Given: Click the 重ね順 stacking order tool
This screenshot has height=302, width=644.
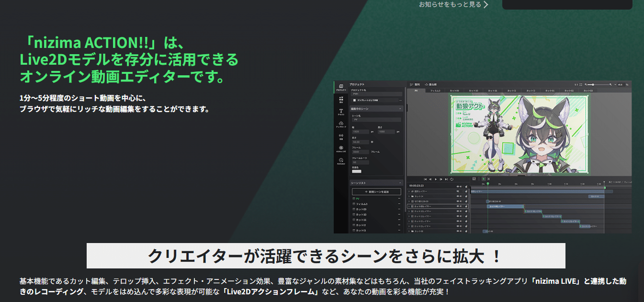Looking at the screenshot, I should click(x=430, y=84).
